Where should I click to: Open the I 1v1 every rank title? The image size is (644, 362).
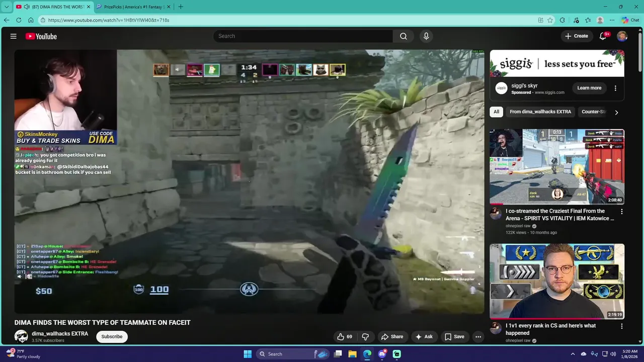coord(551,329)
